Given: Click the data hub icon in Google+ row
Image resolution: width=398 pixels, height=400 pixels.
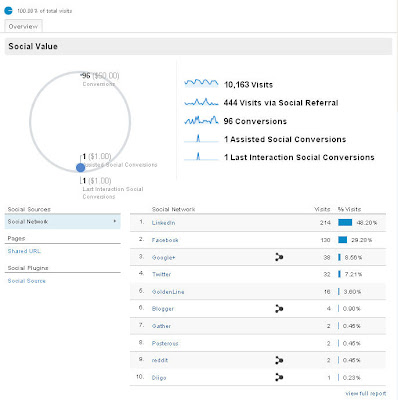Looking at the screenshot, I should 279,257.
